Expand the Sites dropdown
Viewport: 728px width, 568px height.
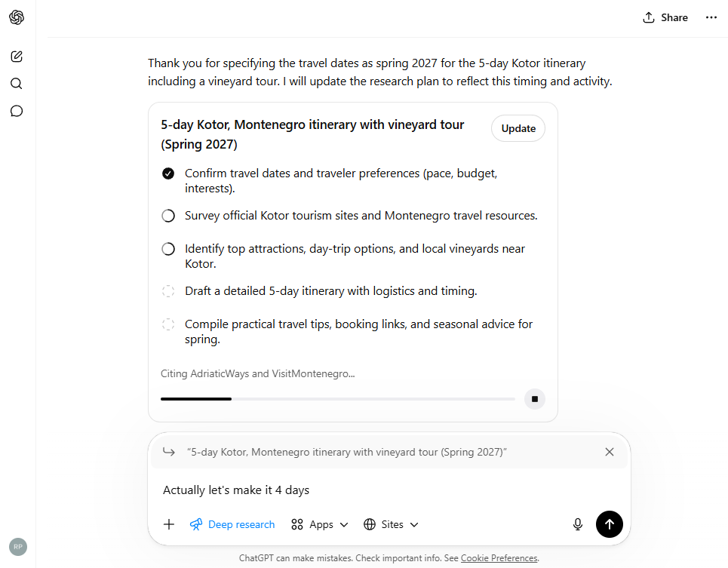pos(391,524)
